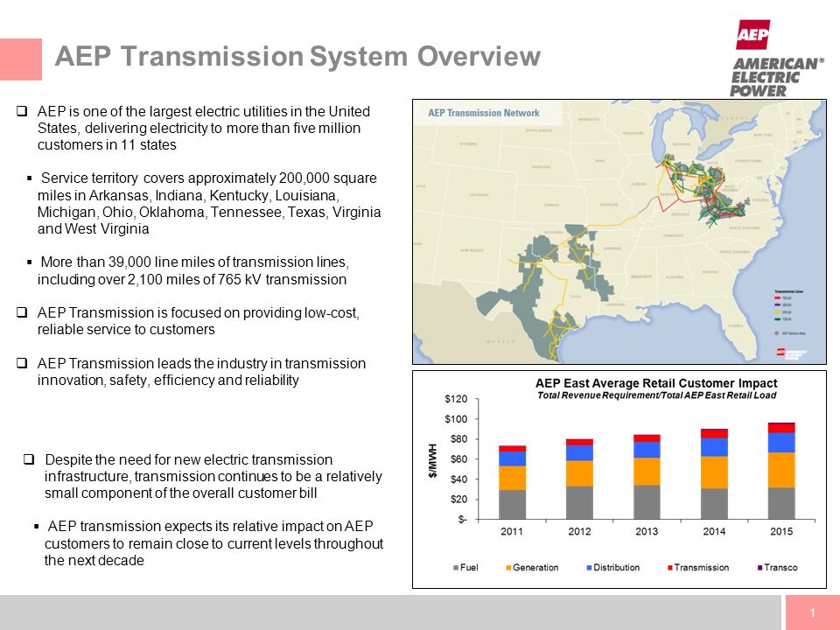Click the '2015' axis label
The height and width of the screenshot is (630, 840).
[x=781, y=531]
